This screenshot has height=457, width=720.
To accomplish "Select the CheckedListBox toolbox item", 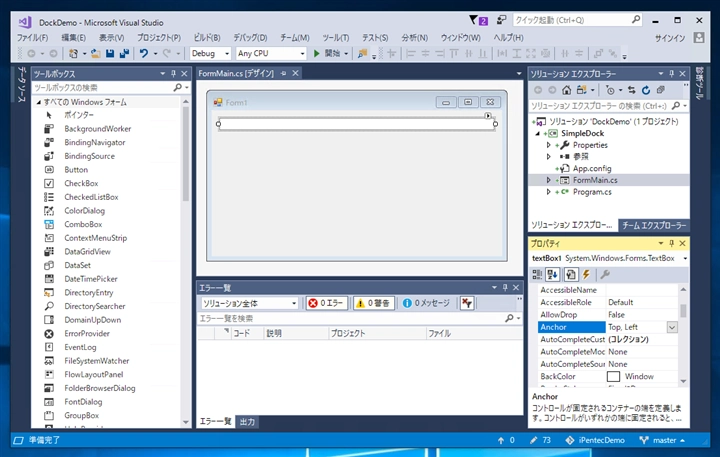I will [91, 197].
